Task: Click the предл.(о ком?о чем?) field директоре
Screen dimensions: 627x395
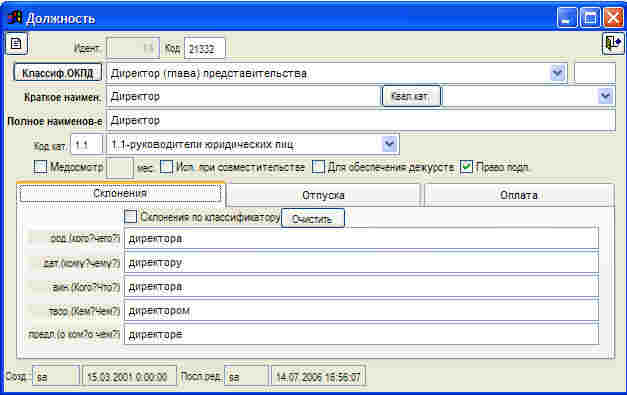Action: click(x=361, y=335)
